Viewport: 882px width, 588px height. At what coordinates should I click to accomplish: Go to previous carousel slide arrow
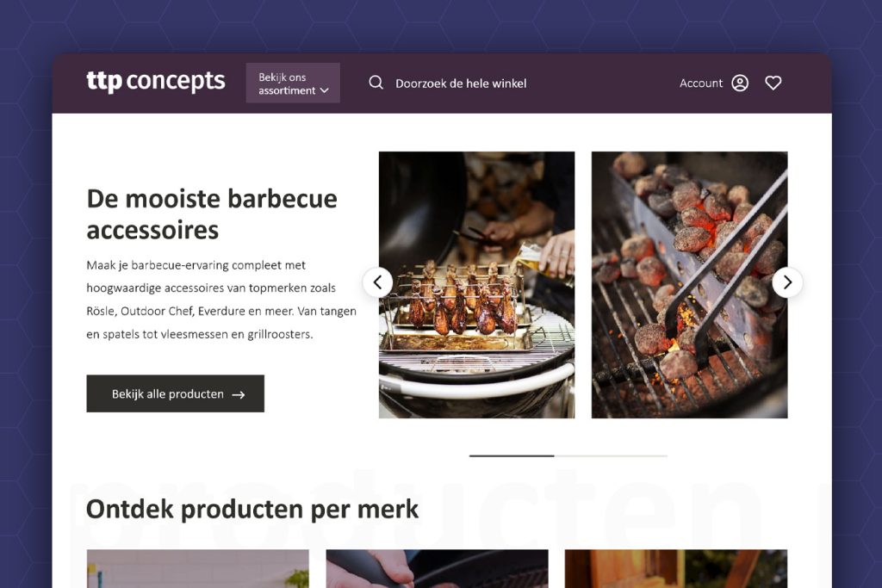(x=378, y=282)
